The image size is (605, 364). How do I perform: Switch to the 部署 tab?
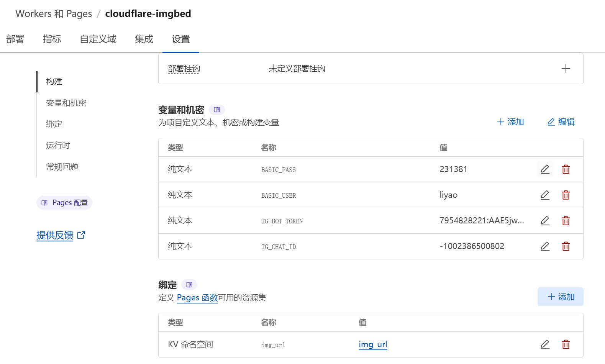[15, 39]
